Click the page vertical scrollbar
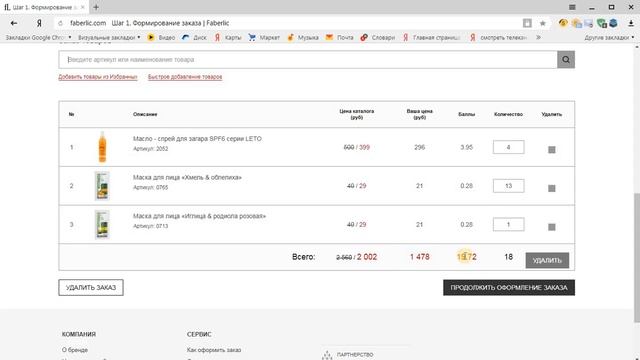640x360 pixels. pos(636,257)
